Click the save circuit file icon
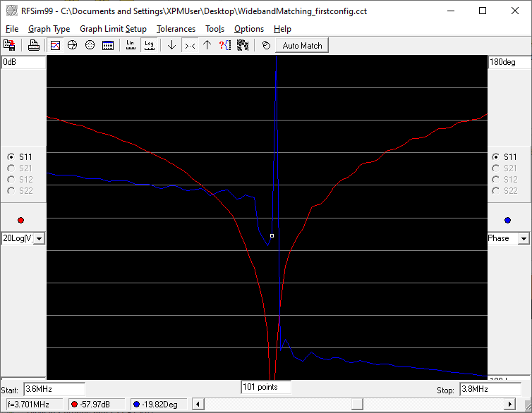 (10, 45)
